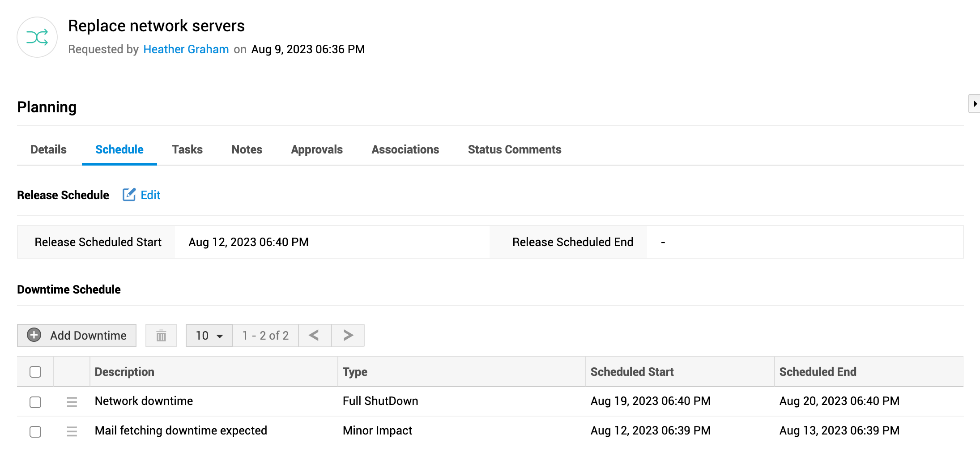Select the Mail fetching downtime checkbox
The image size is (980, 460).
35,431
